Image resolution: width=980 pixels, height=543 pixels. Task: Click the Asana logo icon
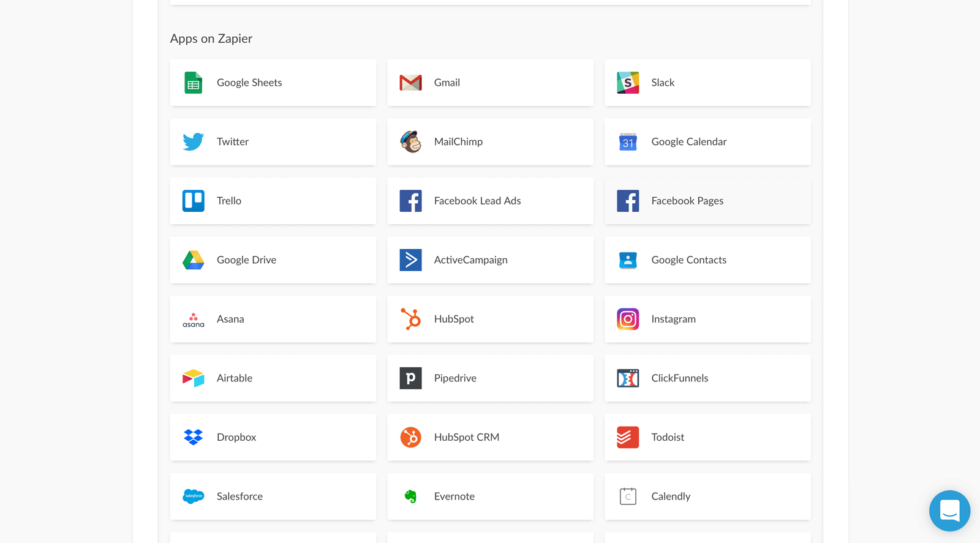(x=193, y=320)
